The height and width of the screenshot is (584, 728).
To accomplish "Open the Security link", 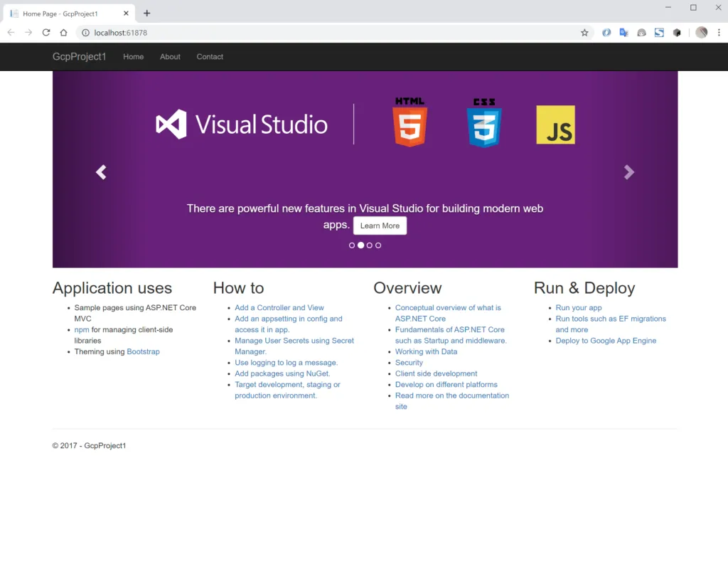I will 409,362.
